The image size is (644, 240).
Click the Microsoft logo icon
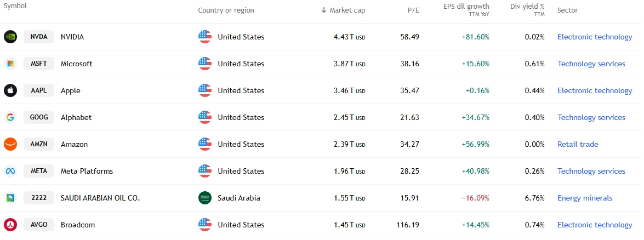coord(10,64)
